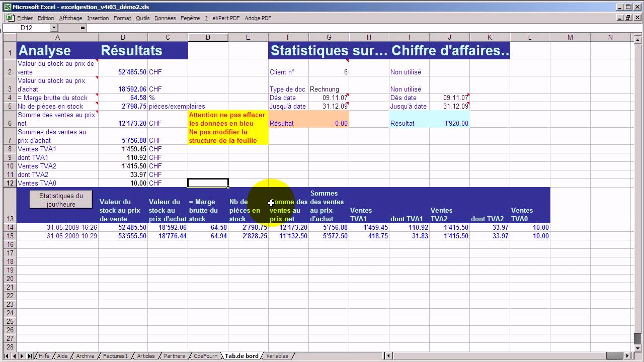This screenshot has width=644, height=362.
Task: Click the 31.05.2009 16:26 date cell
Action: [57, 227]
